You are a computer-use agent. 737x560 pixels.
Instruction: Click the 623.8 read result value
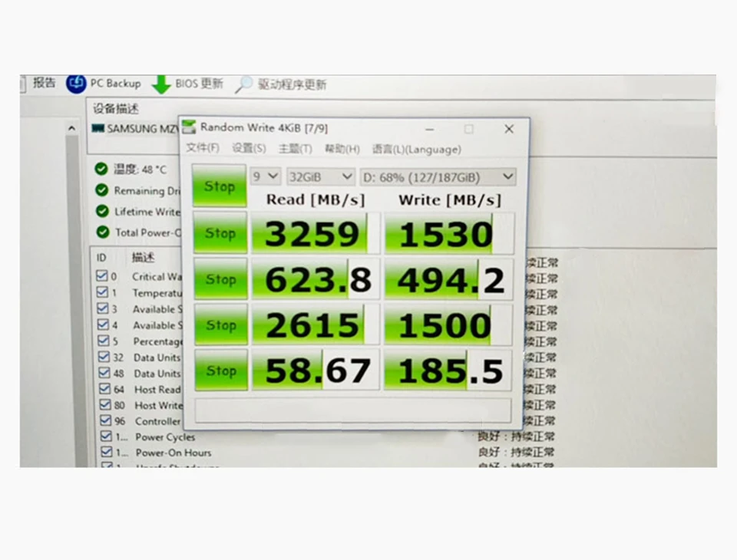(318, 279)
